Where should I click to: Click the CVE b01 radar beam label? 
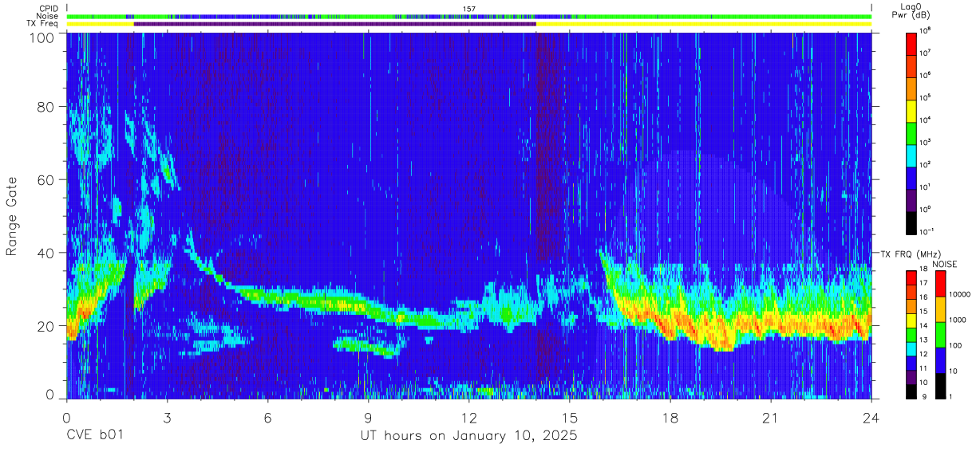click(x=94, y=436)
